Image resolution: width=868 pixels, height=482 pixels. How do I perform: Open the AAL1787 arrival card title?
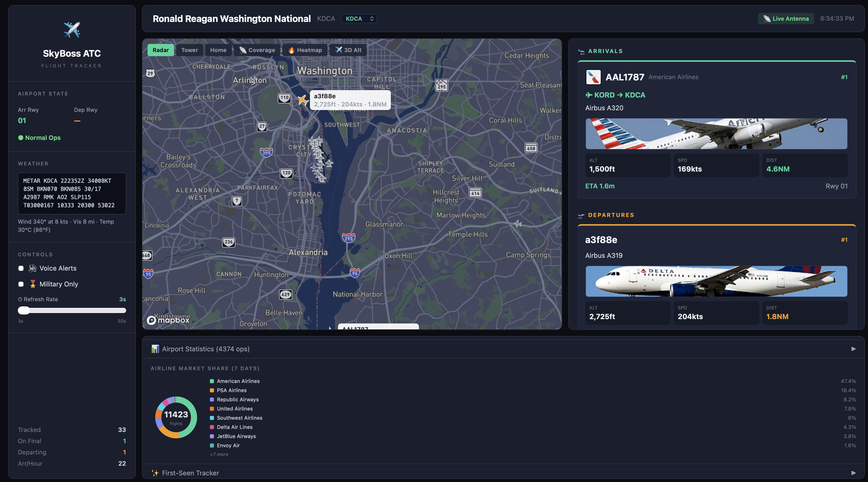click(x=625, y=77)
